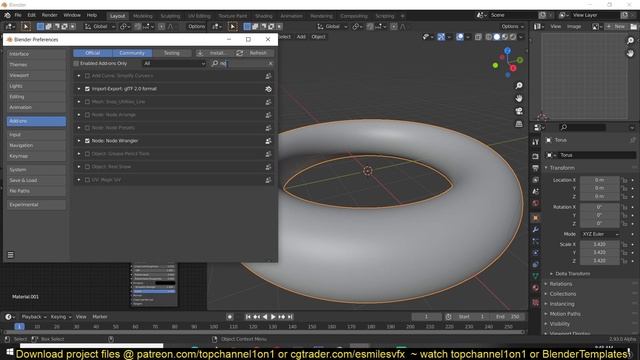640x360 pixels.
Task: Enable the Add Curve Simplify Curves checkbox
Action: click(87, 76)
